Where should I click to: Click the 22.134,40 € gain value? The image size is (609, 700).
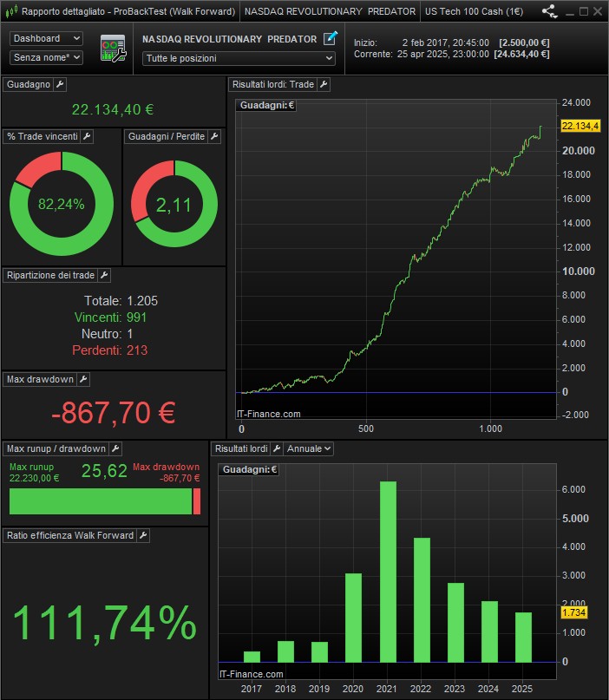click(x=113, y=109)
